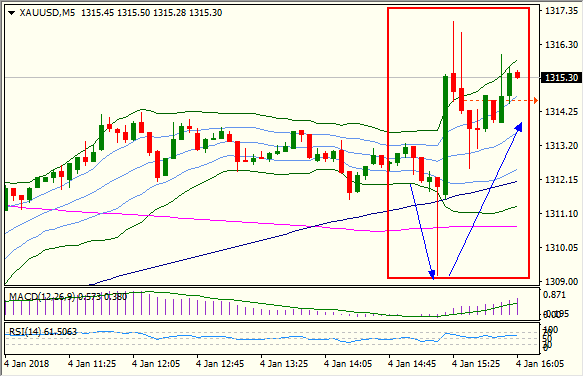Click the 1313.20 price scale label

click(x=562, y=145)
